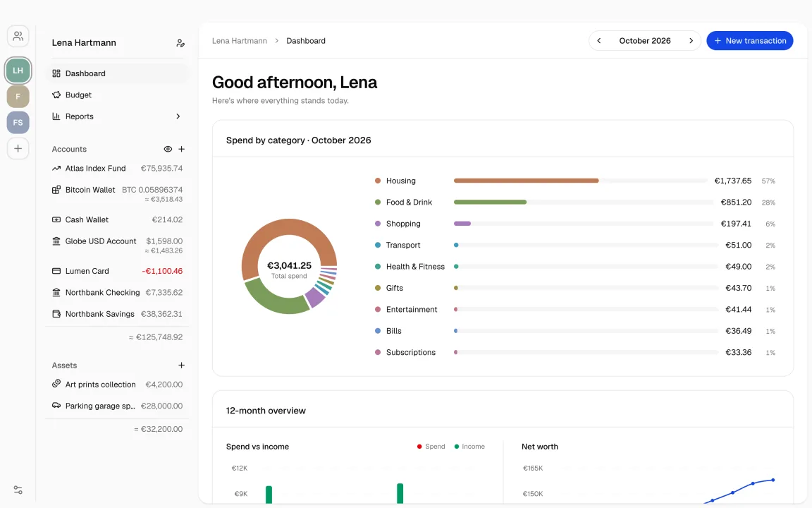Open Northbank Savings account
The image size is (812, 508).
click(118, 314)
